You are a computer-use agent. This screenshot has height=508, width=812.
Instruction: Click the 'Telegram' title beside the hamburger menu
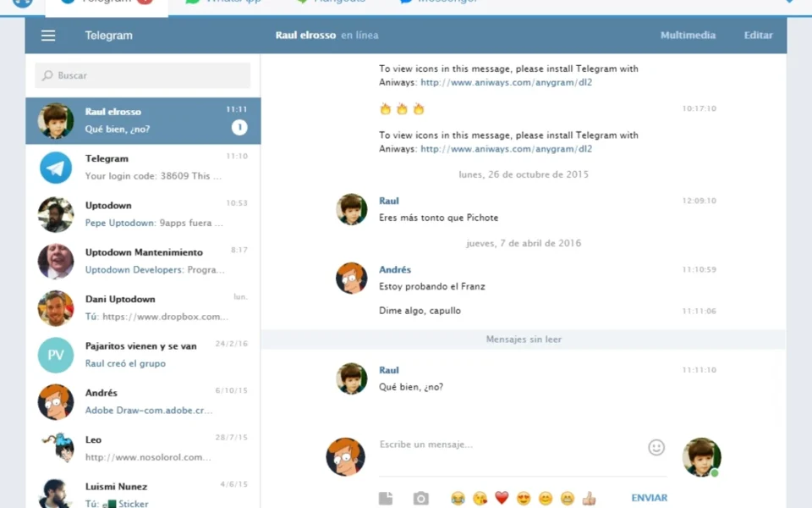(109, 36)
